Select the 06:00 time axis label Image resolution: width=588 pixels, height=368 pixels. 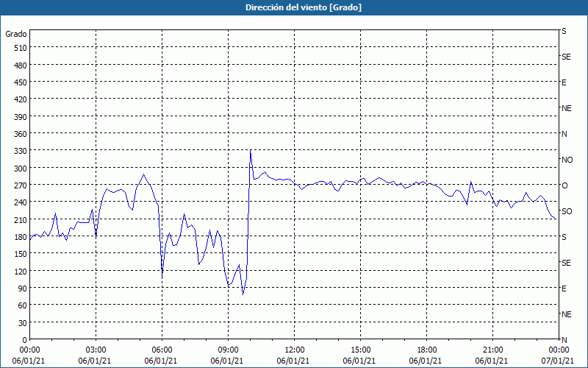pos(162,350)
